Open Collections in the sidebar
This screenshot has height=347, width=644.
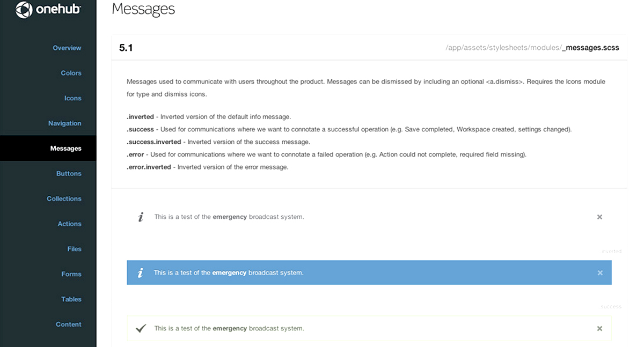tap(64, 199)
